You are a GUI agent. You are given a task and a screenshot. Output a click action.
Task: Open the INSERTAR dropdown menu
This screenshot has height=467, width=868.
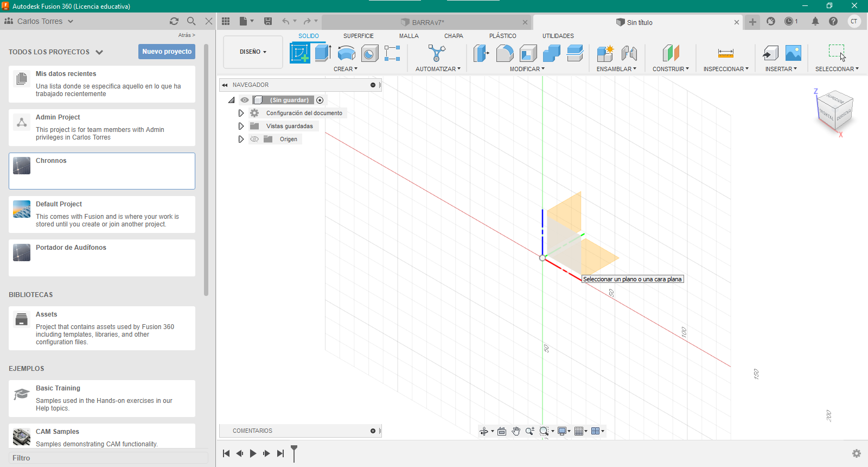point(781,69)
